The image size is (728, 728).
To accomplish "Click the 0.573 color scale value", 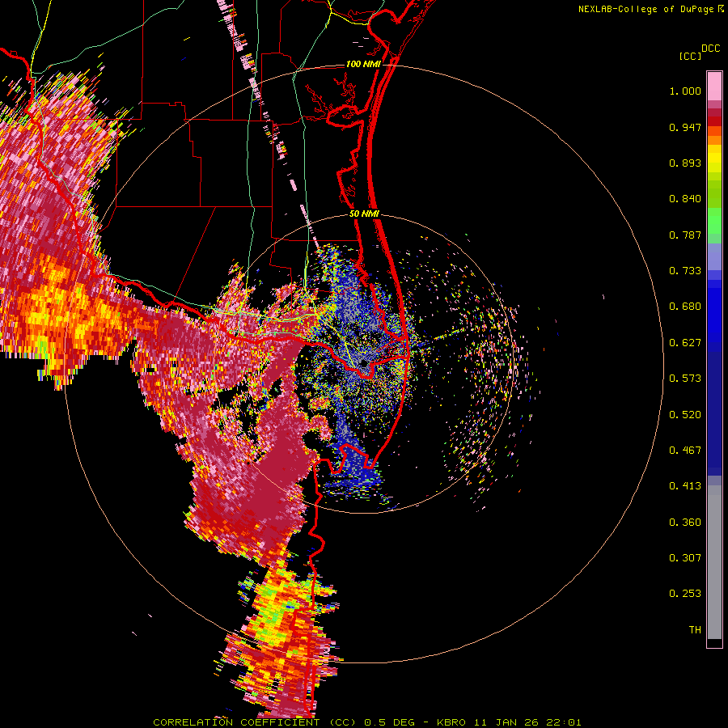I will [685, 379].
